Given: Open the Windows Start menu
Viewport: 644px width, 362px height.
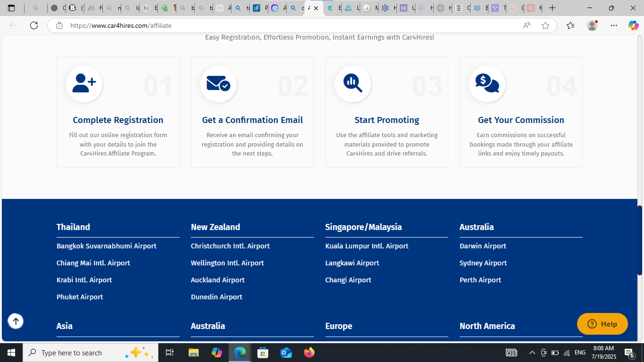Looking at the screenshot, I should pyautogui.click(x=11, y=353).
